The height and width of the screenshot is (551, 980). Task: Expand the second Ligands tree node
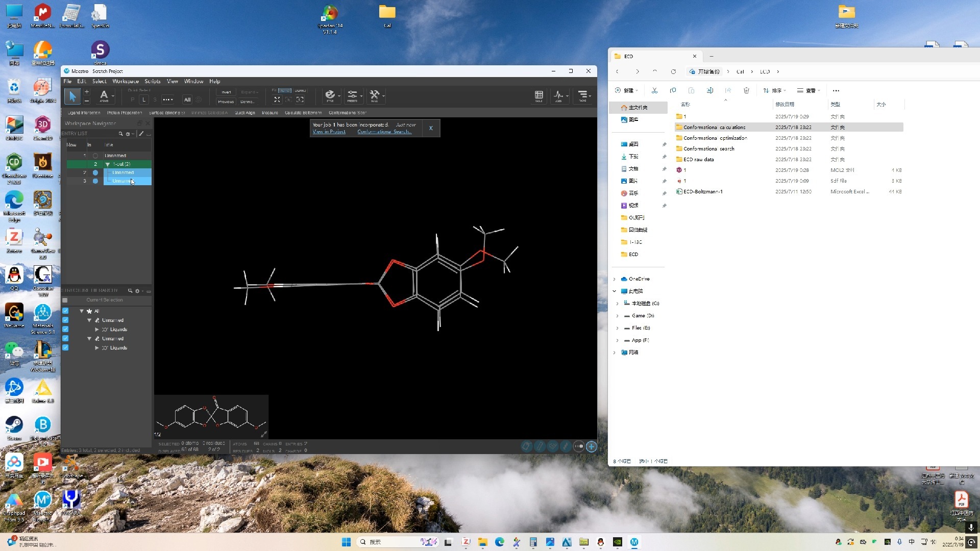pyautogui.click(x=97, y=348)
